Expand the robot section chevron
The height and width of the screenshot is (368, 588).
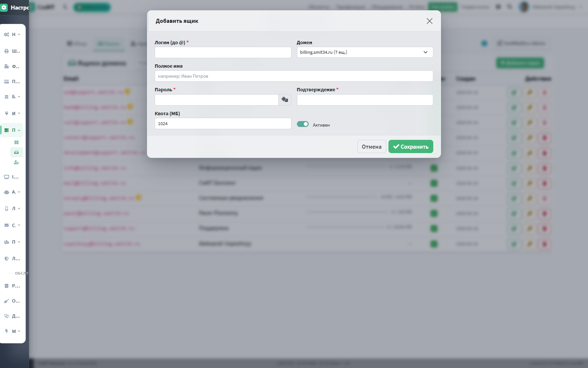[x=19, y=192]
